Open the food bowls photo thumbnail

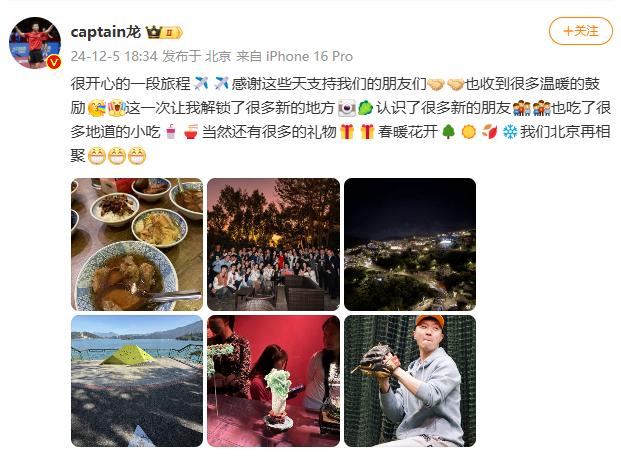[137, 244]
